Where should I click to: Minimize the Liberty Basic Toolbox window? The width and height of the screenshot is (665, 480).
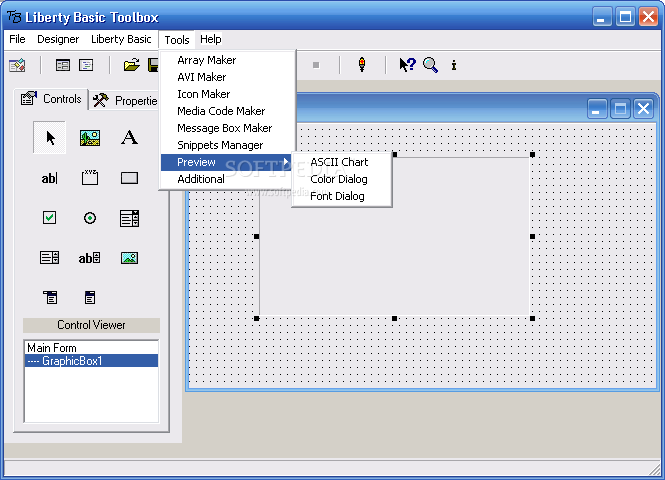(x=602, y=17)
